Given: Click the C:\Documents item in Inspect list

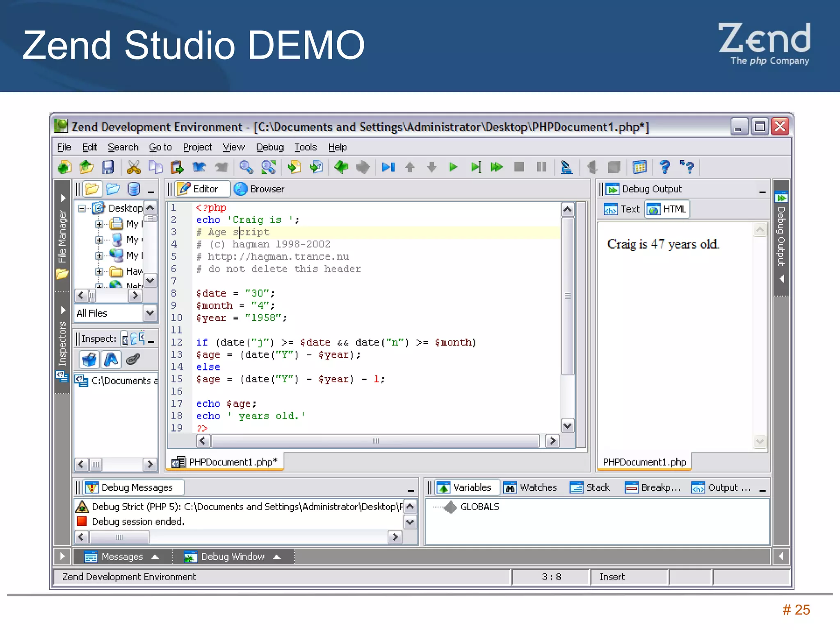Looking at the screenshot, I should tap(116, 381).
